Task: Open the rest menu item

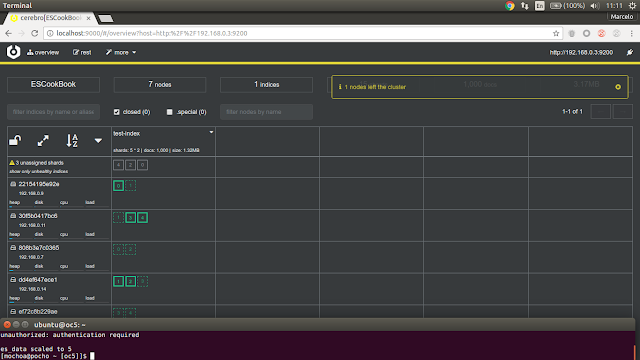Action: (x=82, y=52)
